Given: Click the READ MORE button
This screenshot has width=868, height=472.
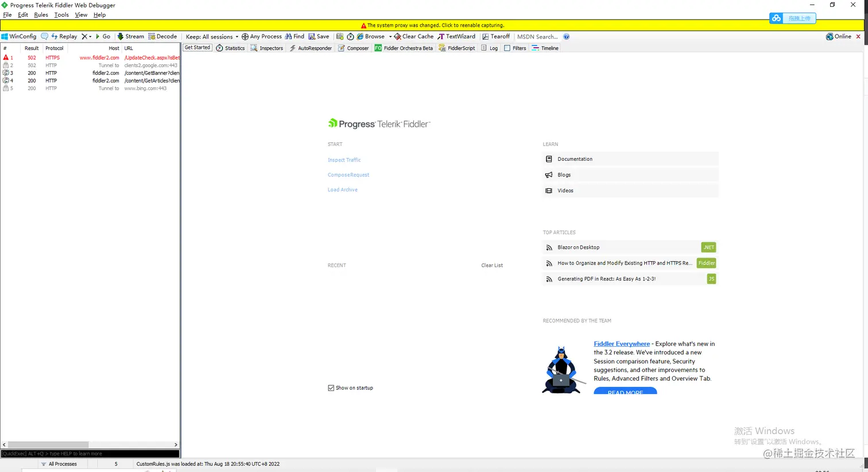Looking at the screenshot, I should pyautogui.click(x=625, y=391).
